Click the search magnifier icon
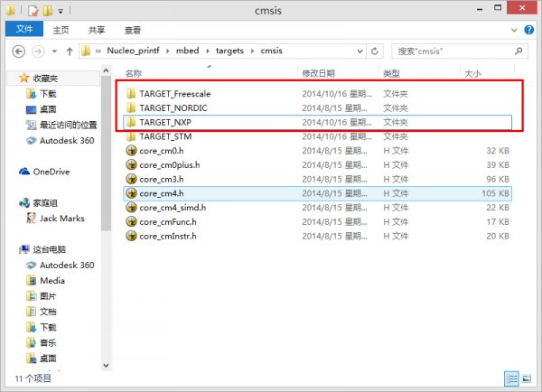This screenshot has width=542, height=392. (x=519, y=51)
